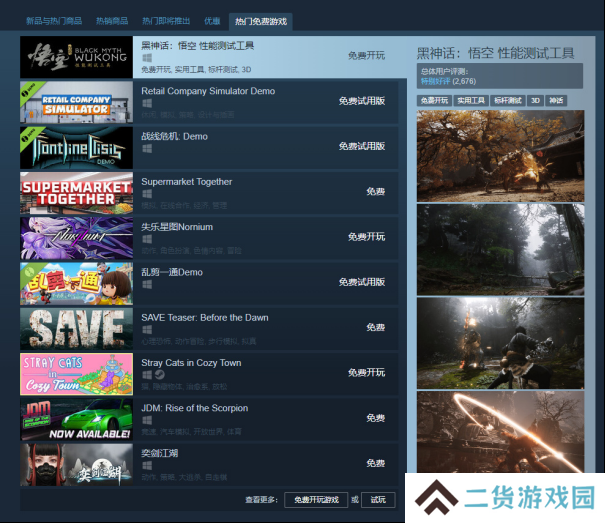Open the 热销商品 tab

click(112, 21)
